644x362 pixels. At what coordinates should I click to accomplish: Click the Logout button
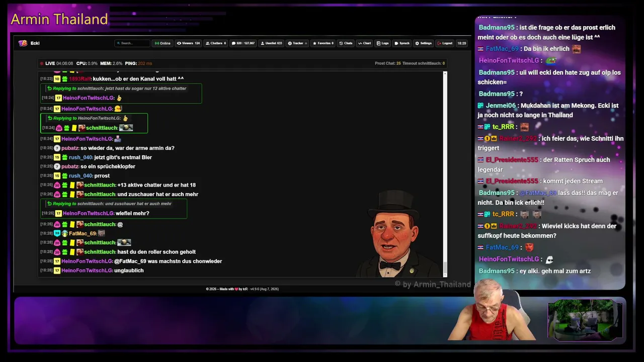pos(445,43)
